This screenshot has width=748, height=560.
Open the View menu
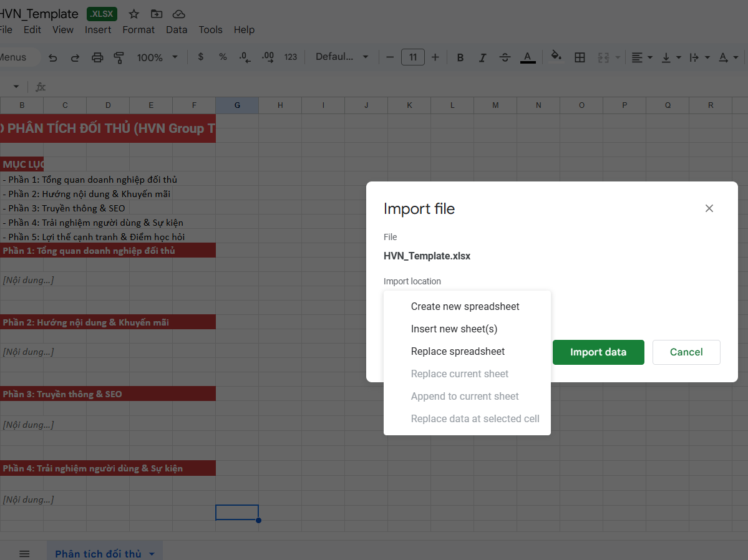point(63,29)
